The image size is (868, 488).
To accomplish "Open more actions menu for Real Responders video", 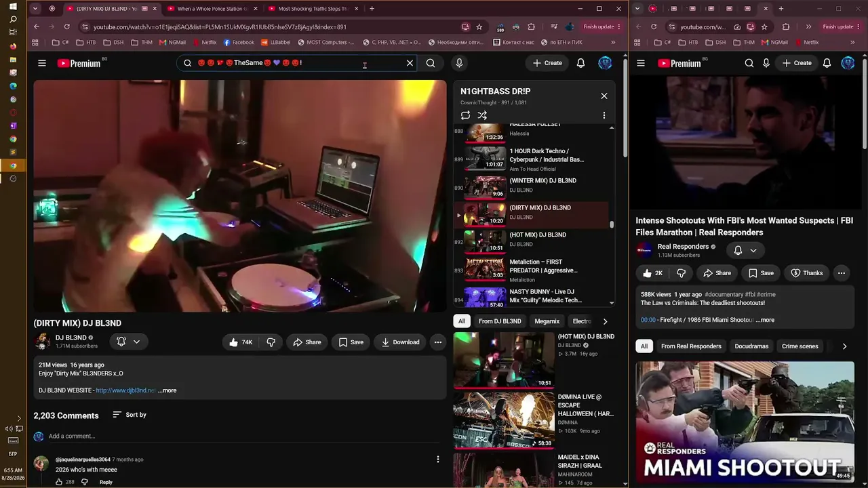I will [x=842, y=273].
